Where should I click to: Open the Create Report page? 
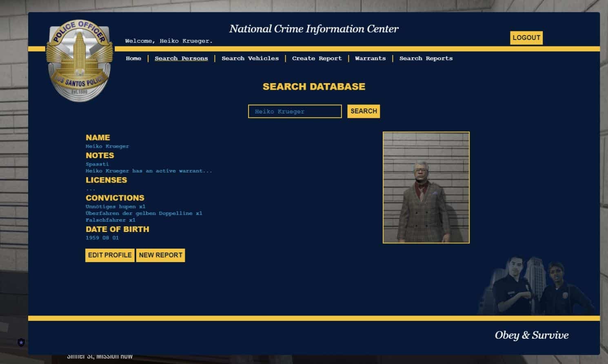(317, 58)
